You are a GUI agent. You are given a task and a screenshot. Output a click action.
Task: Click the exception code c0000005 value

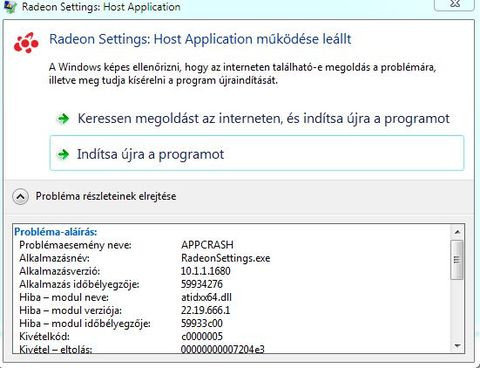(202, 336)
